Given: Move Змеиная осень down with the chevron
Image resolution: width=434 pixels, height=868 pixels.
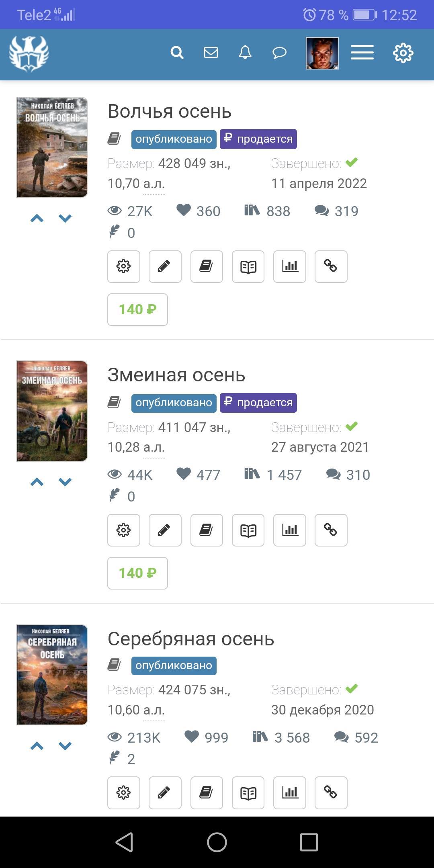Looking at the screenshot, I should pos(65,482).
